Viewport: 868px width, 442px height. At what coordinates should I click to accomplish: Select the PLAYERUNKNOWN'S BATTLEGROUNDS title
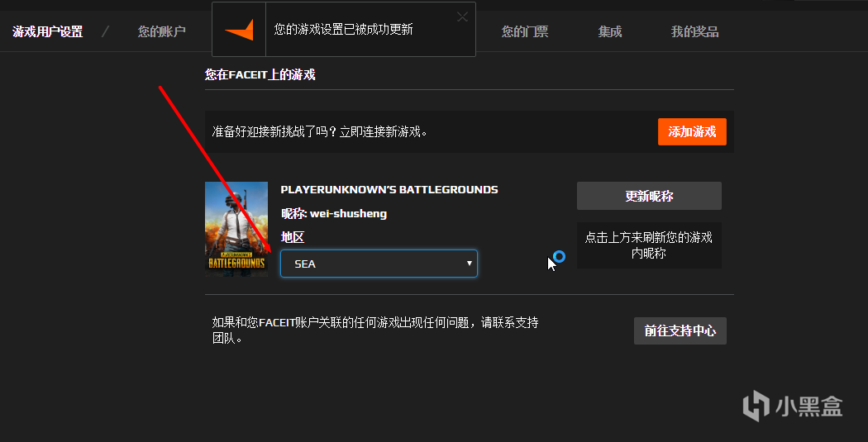tap(389, 190)
